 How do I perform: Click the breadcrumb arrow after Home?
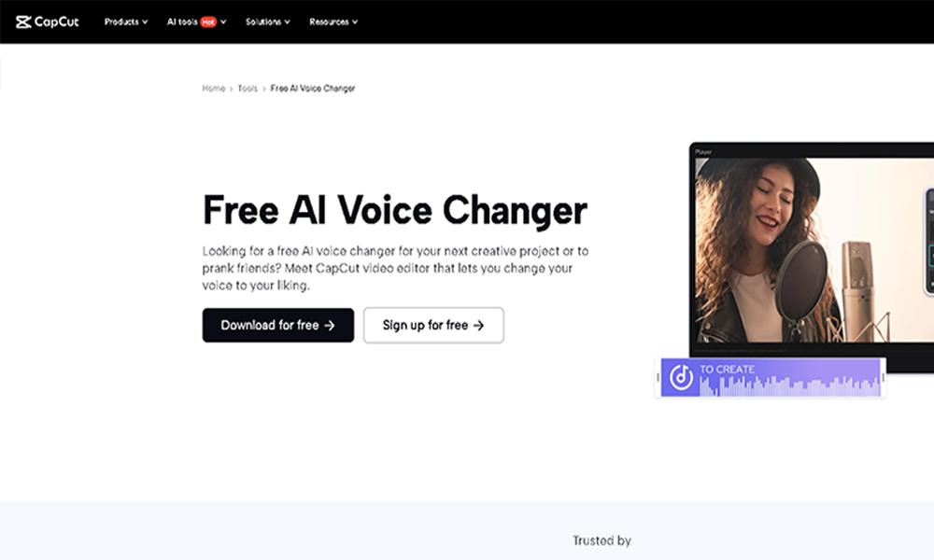[231, 89]
